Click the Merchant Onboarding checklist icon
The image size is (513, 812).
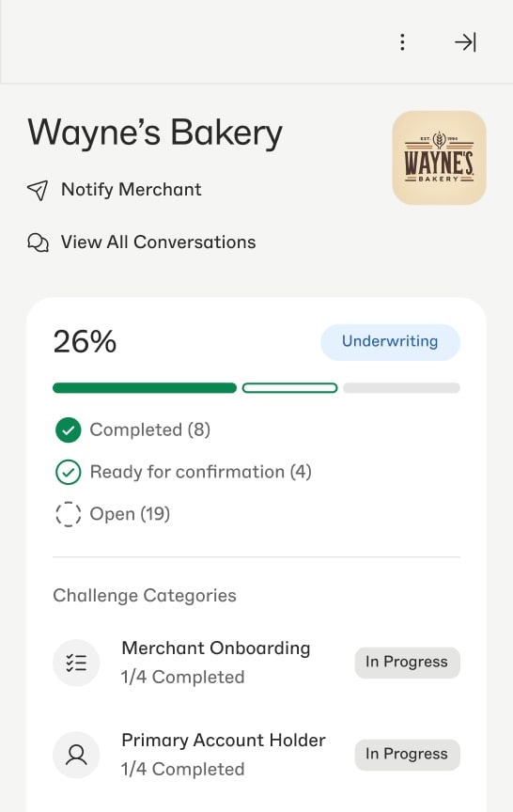click(76, 663)
